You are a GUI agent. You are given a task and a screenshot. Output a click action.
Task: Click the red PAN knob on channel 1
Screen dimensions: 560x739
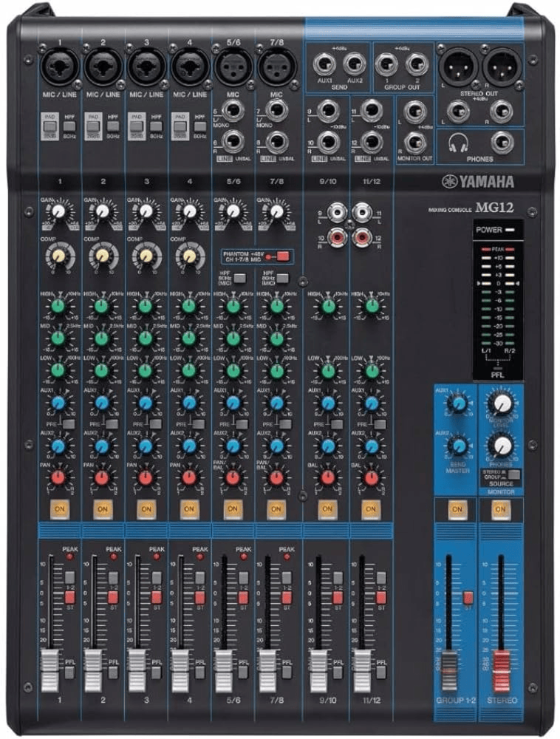point(58,477)
